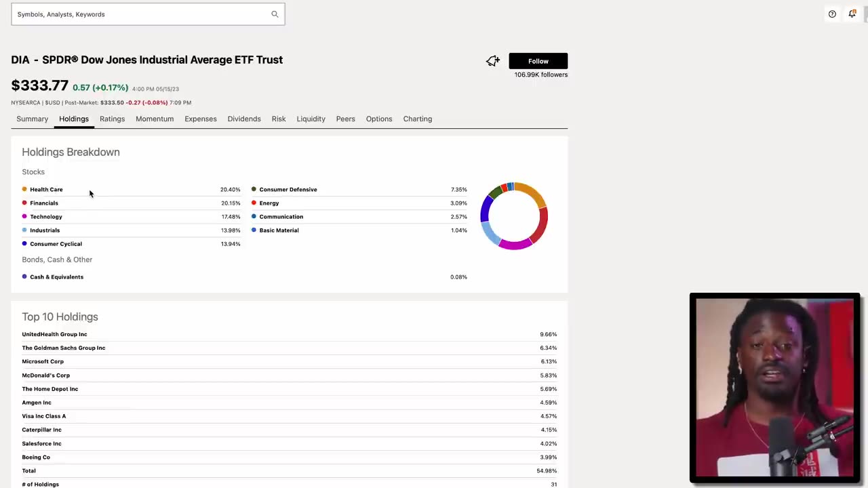
Task: Open the Expenses tab
Action: click(x=201, y=119)
